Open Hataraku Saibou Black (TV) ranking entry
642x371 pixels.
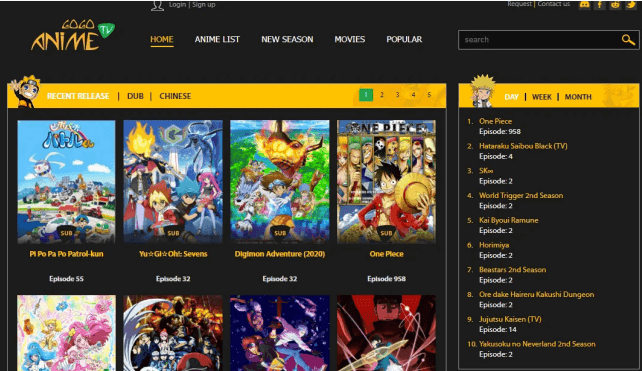point(523,146)
